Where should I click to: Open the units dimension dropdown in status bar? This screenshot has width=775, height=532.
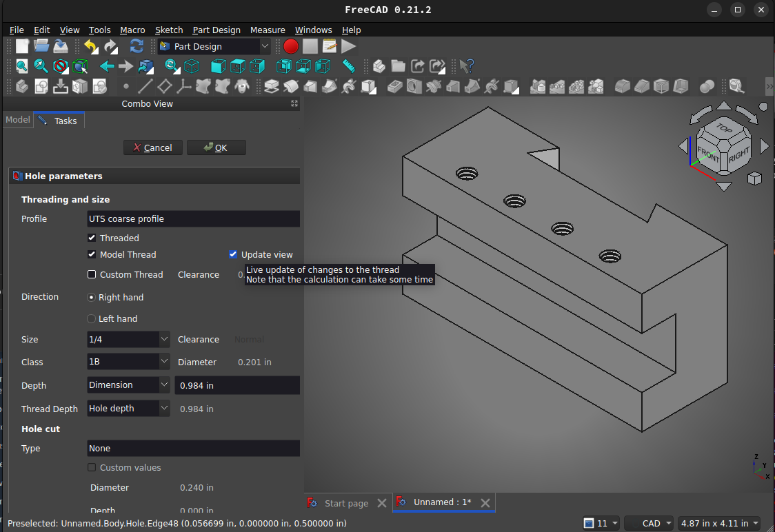(x=718, y=523)
